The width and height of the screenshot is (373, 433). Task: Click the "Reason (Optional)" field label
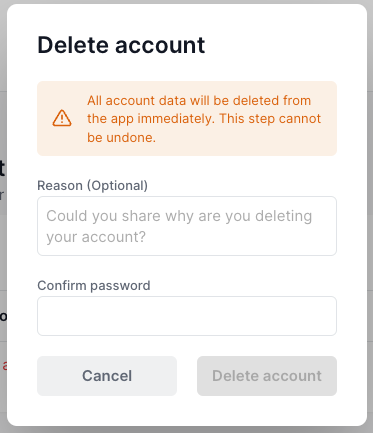click(92, 185)
